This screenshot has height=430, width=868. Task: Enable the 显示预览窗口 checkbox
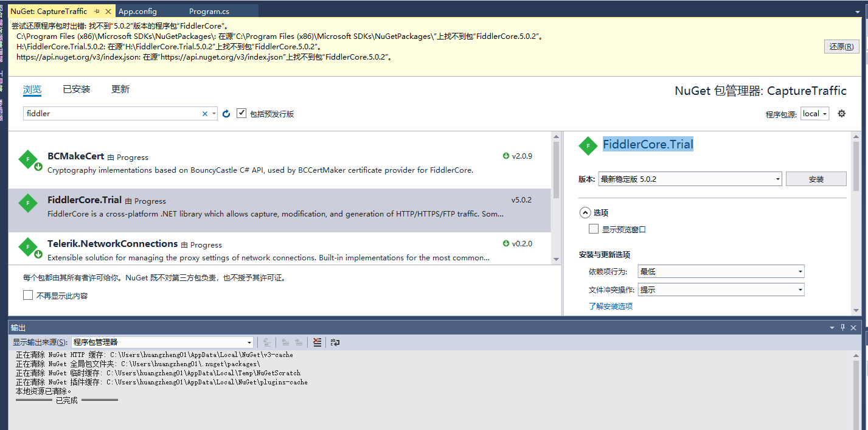594,229
